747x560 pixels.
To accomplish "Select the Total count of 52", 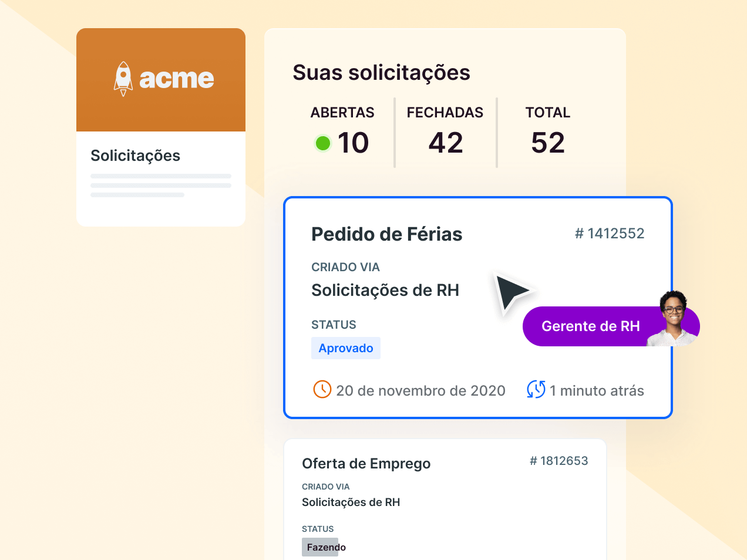I will (547, 143).
